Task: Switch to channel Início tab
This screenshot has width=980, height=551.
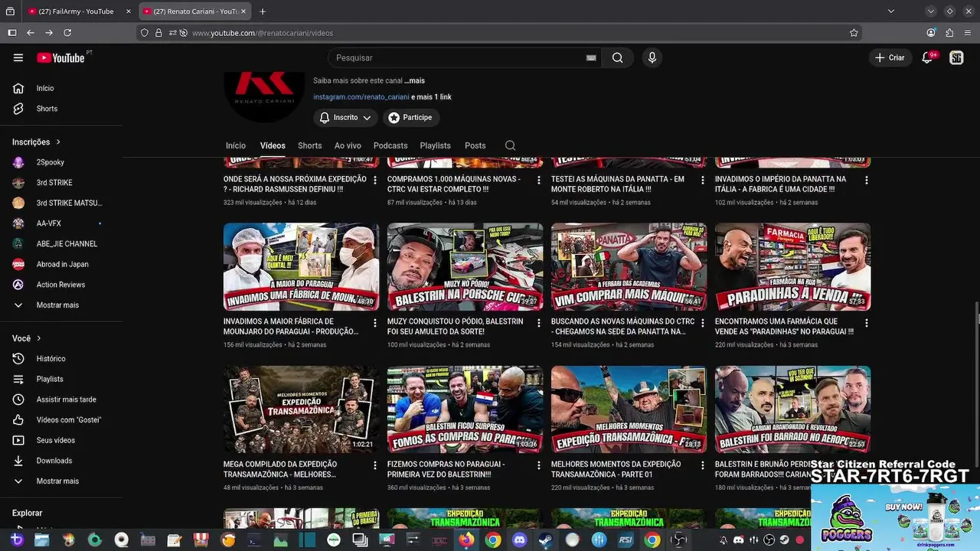Action: tap(236, 145)
